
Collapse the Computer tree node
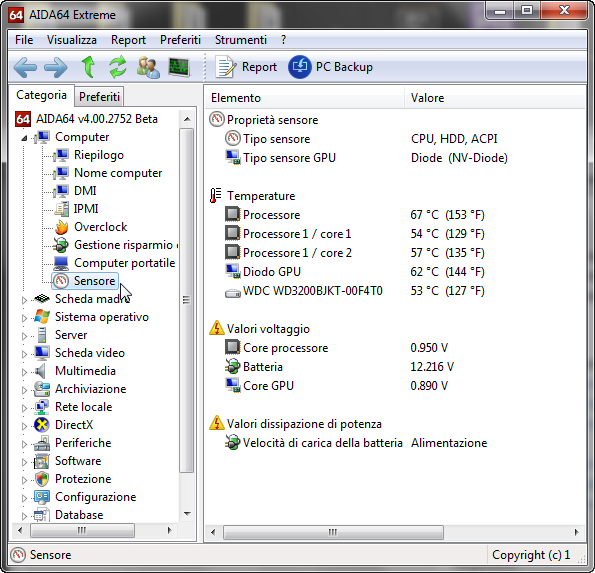coord(24,138)
